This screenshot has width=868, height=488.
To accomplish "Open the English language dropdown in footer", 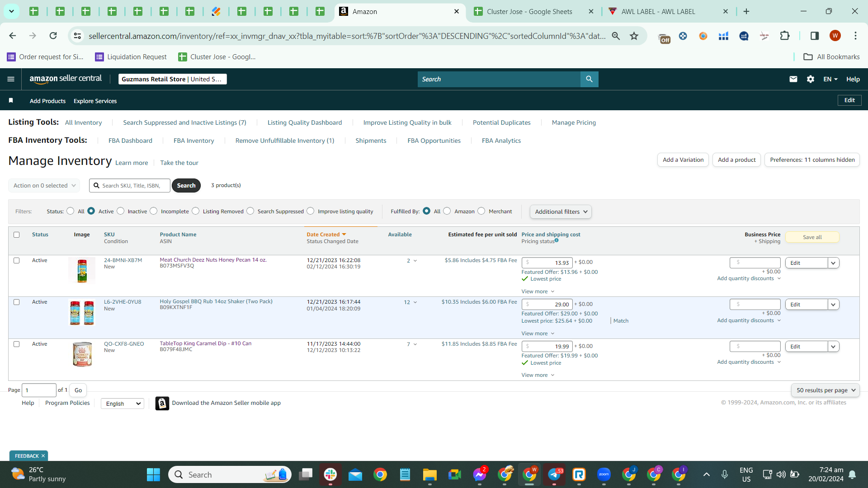I will point(123,404).
